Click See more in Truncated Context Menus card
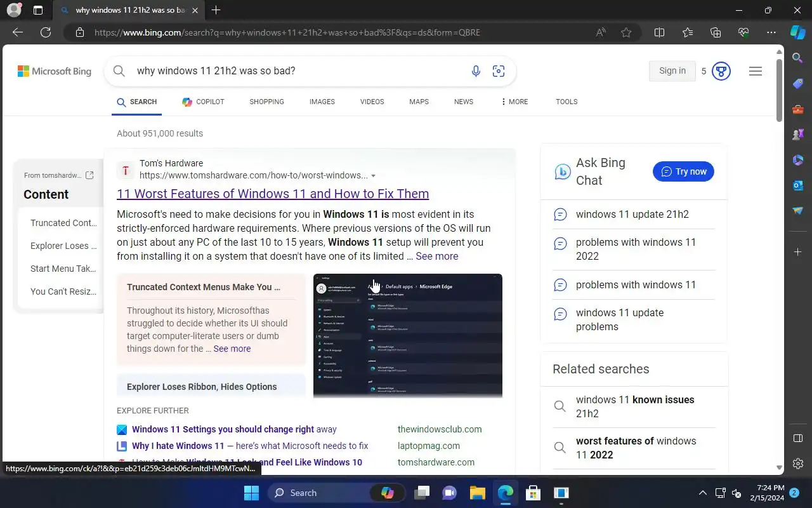The width and height of the screenshot is (812, 508). pyautogui.click(x=232, y=349)
